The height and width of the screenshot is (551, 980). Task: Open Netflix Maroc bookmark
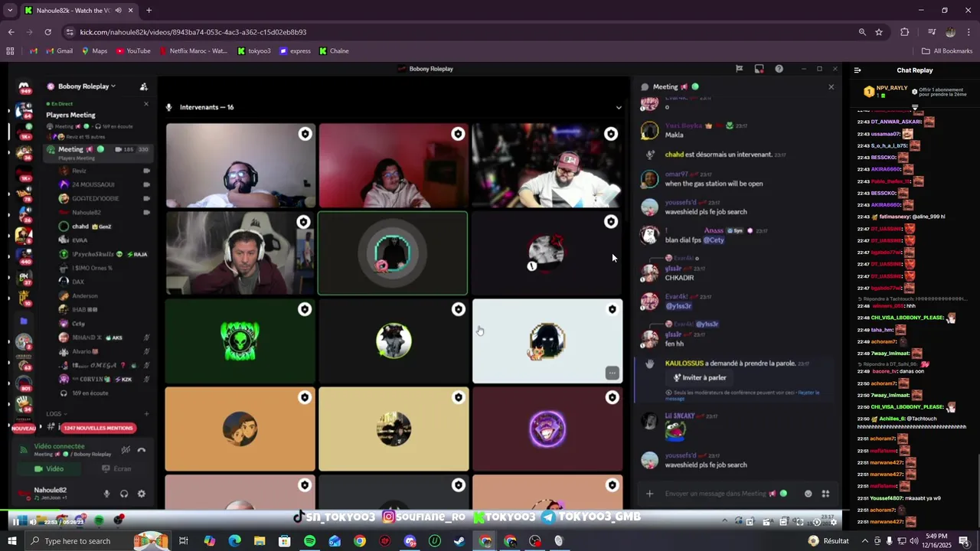(x=194, y=51)
